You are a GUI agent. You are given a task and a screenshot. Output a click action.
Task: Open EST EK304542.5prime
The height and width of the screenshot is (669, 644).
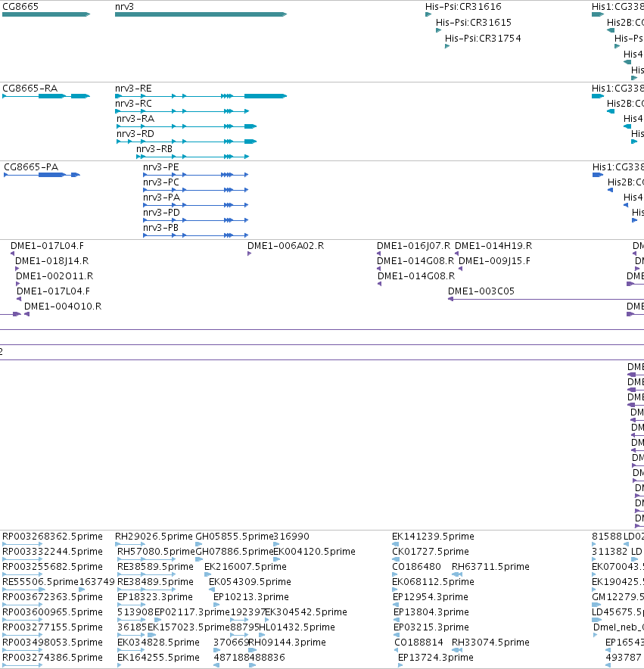pyautogui.click(x=266, y=620)
